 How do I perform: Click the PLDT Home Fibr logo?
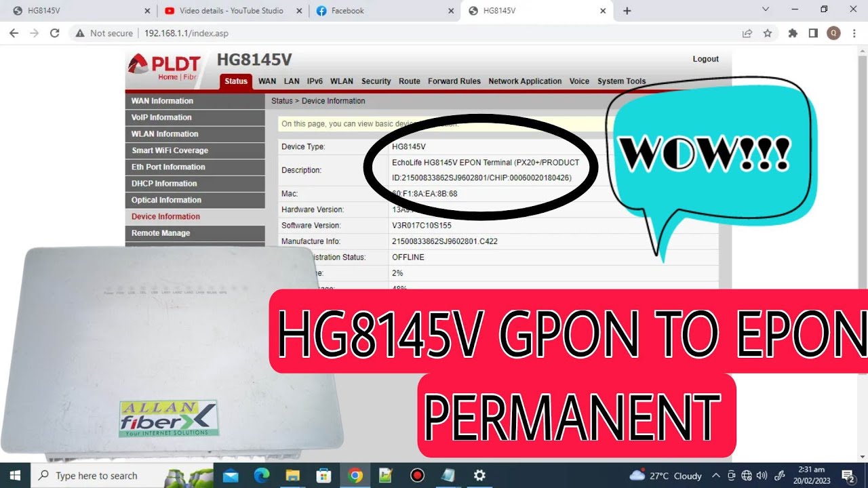pos(164,67)
